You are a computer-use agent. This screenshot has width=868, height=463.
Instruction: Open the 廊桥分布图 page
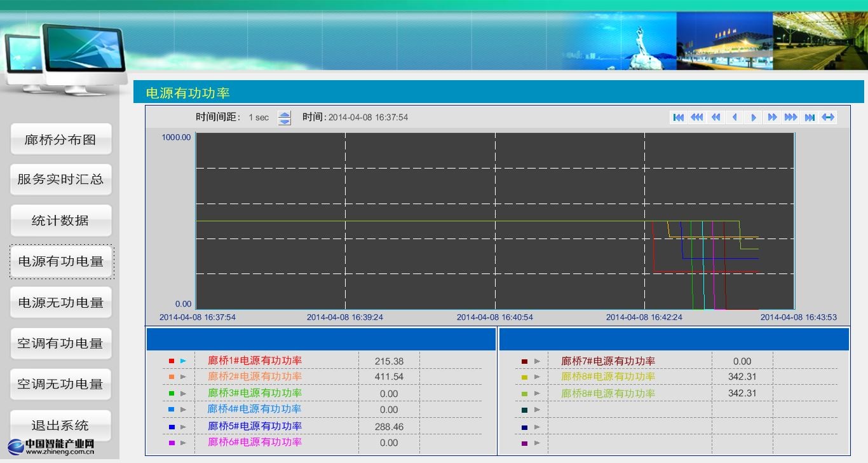60,139
